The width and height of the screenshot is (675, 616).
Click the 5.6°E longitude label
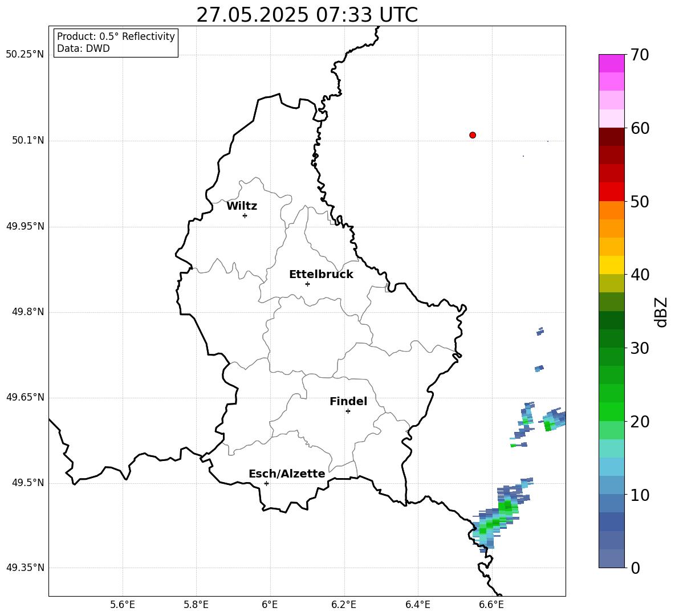pyautogui.click(x=123, y=605)
